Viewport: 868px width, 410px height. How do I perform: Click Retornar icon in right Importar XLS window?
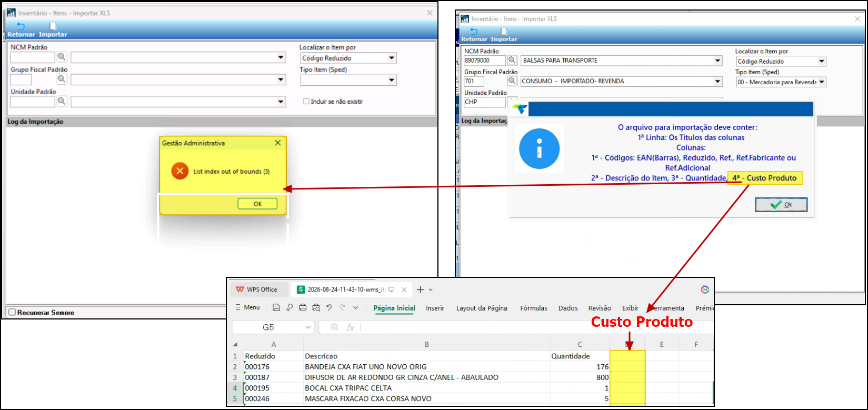tap(474, 32)
